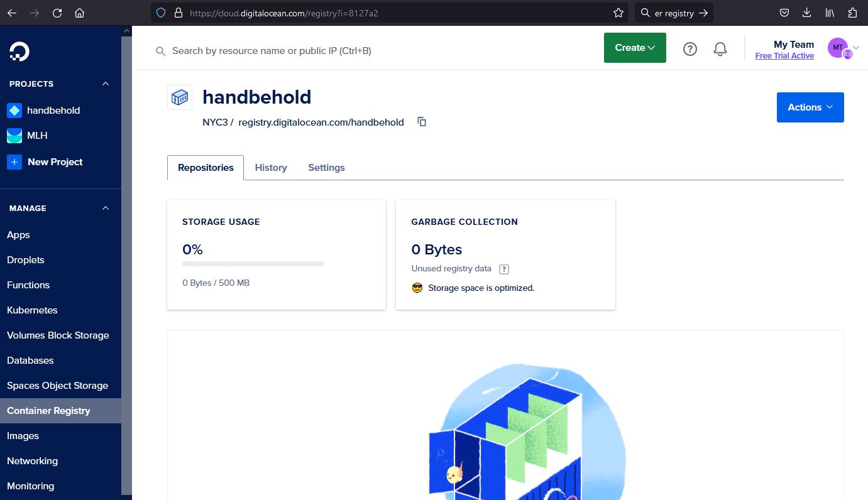The width and height of the screenshot is (868, 500).
Task: Go to browser home icon
Action: click(79, 13)
